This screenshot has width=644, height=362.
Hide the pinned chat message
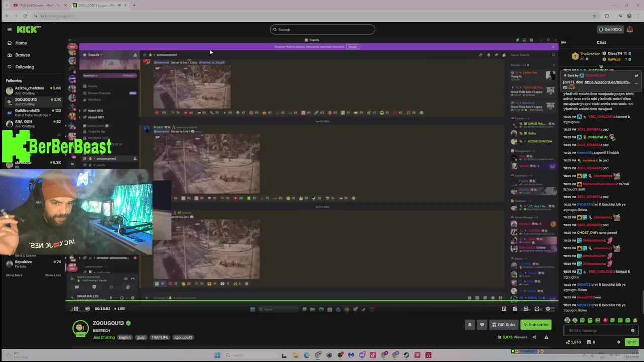(x=636, y=76)
